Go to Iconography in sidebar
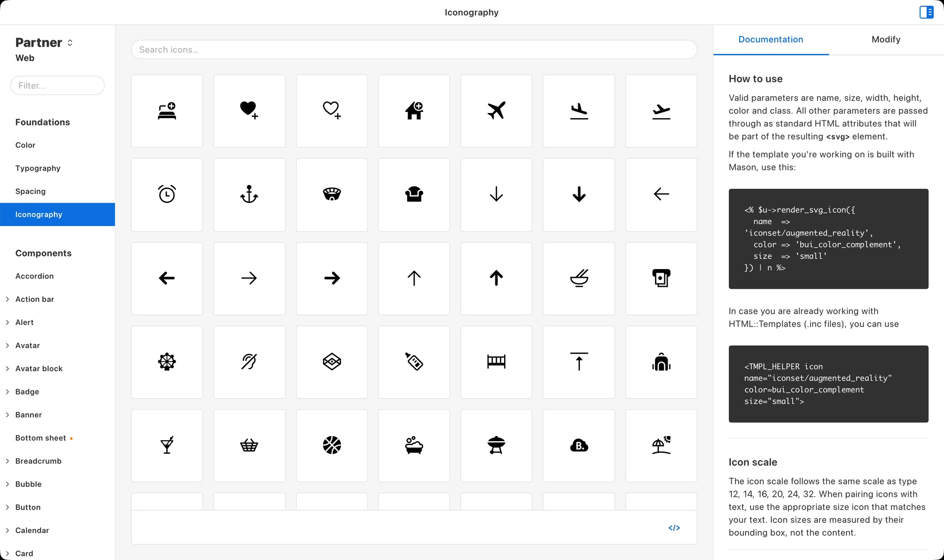 pos(58,215)
